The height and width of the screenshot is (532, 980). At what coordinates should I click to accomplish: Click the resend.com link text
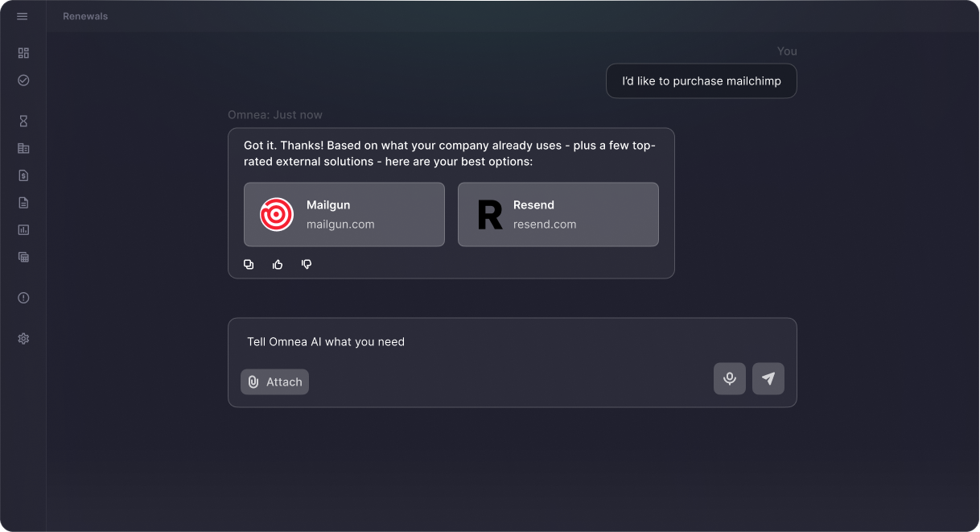pos(545,225)
